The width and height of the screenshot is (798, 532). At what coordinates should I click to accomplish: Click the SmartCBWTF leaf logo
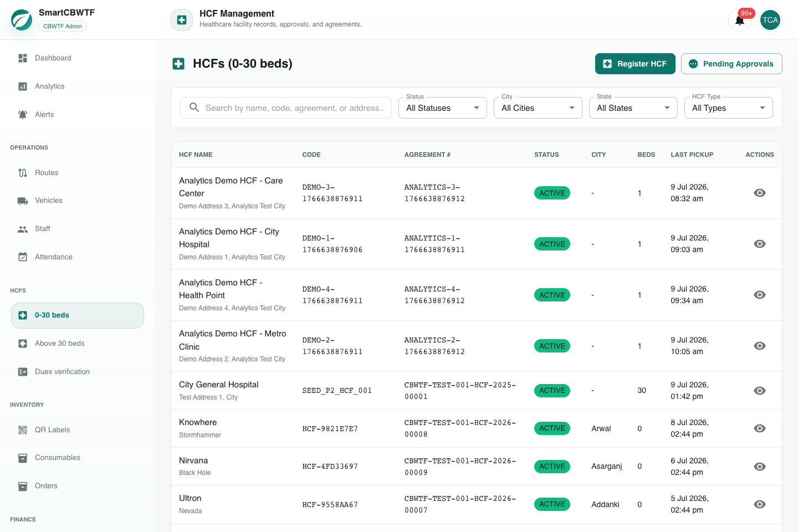(22, 20)
